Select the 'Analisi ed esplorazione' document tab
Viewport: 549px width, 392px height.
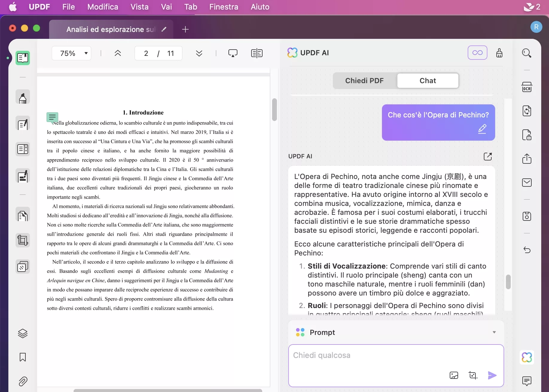(x=111, y=29)
